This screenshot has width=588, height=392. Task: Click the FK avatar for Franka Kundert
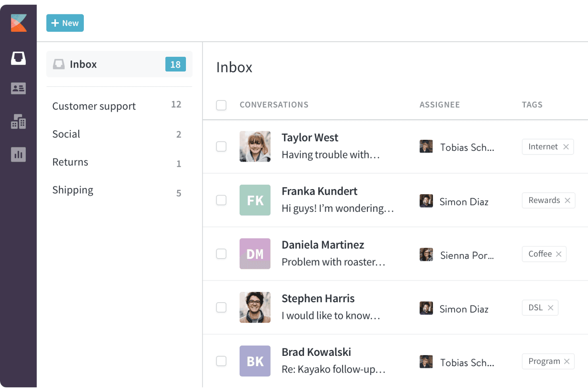click(255, 200)
